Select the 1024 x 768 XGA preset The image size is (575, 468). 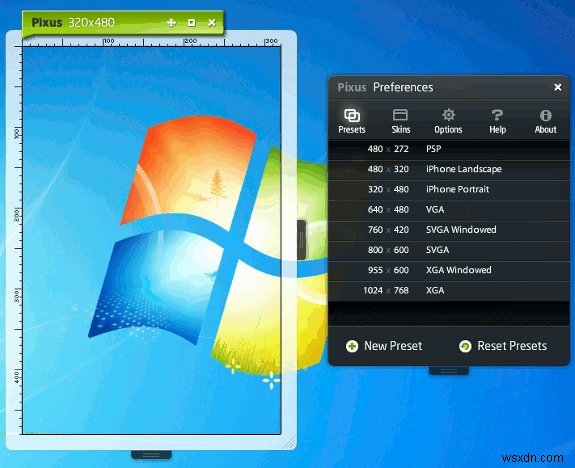pos(449,290)
